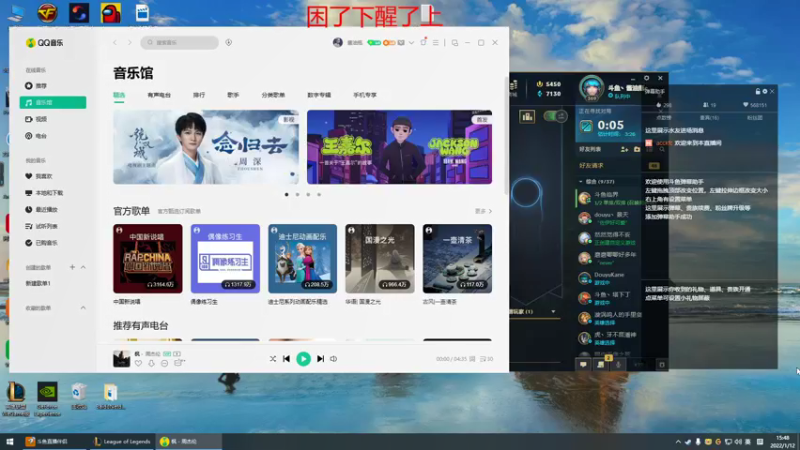Switch to the 手机专享 tab
Screen dimensions: 800x450
pos(365,95)
